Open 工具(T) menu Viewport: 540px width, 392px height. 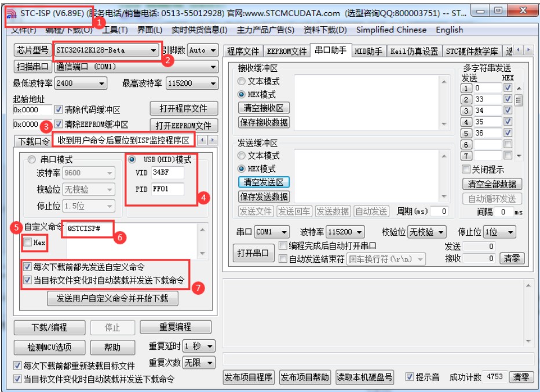(x=115, y=30)
